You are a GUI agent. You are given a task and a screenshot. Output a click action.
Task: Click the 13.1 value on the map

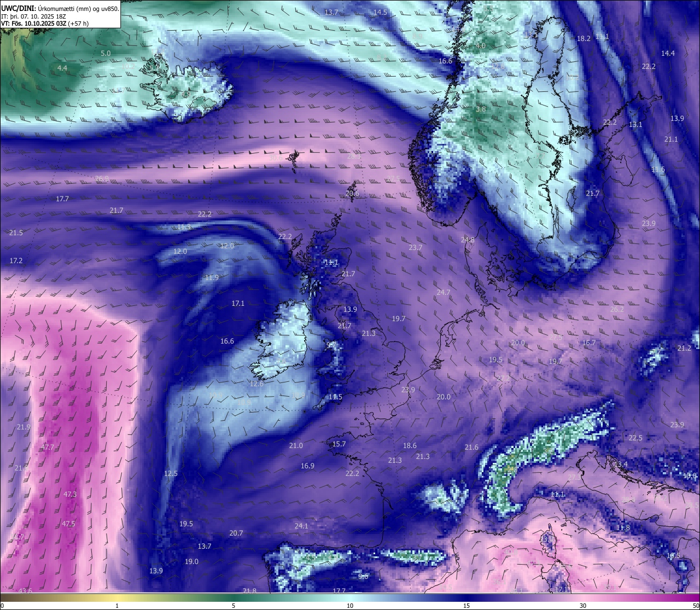point(635,124)
